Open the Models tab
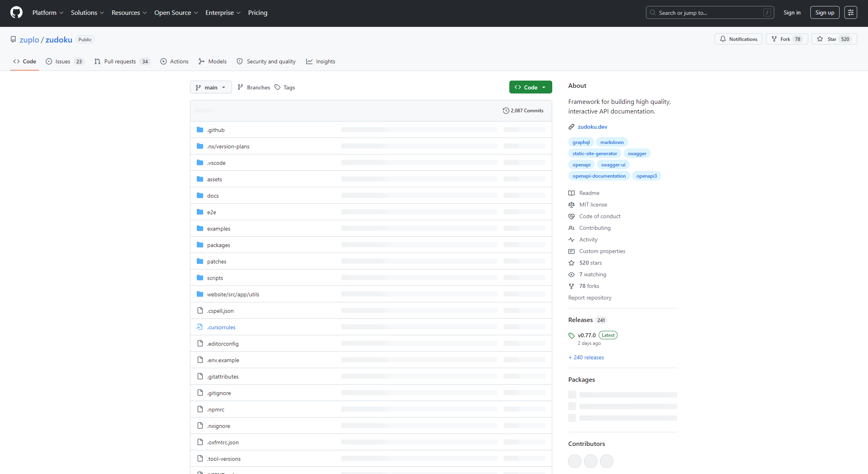The height and width of the screenshot is (474, 868). click(212, 61)
